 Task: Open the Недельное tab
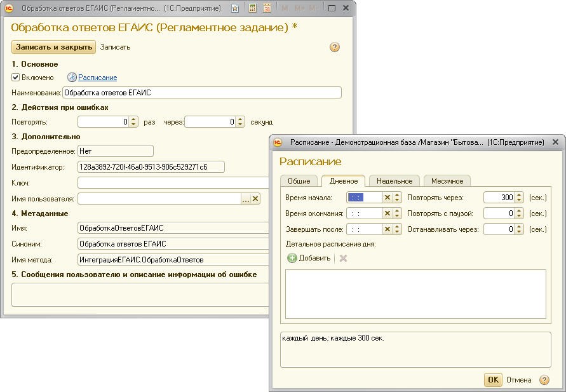pyautogui.click(x=394, y=181)
